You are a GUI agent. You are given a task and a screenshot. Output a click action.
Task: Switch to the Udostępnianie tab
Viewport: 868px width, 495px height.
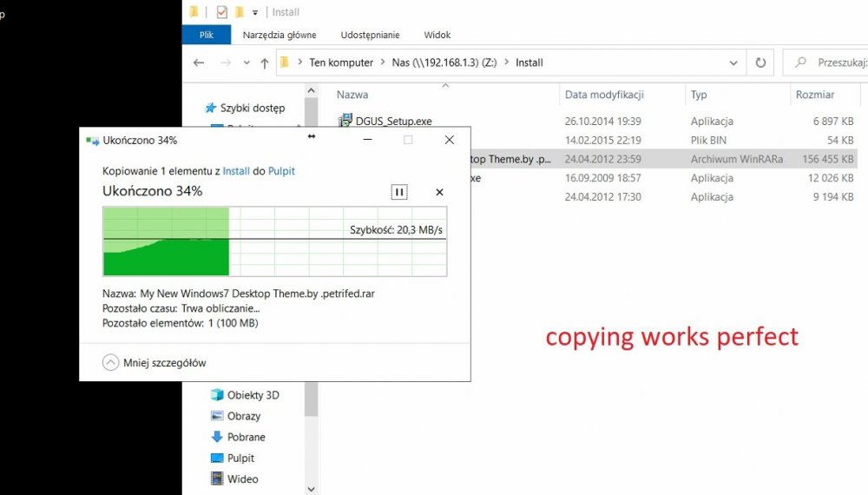370,35
